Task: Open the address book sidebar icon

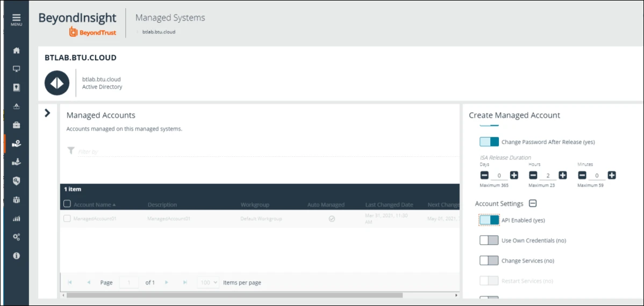Action: (17, 88)
